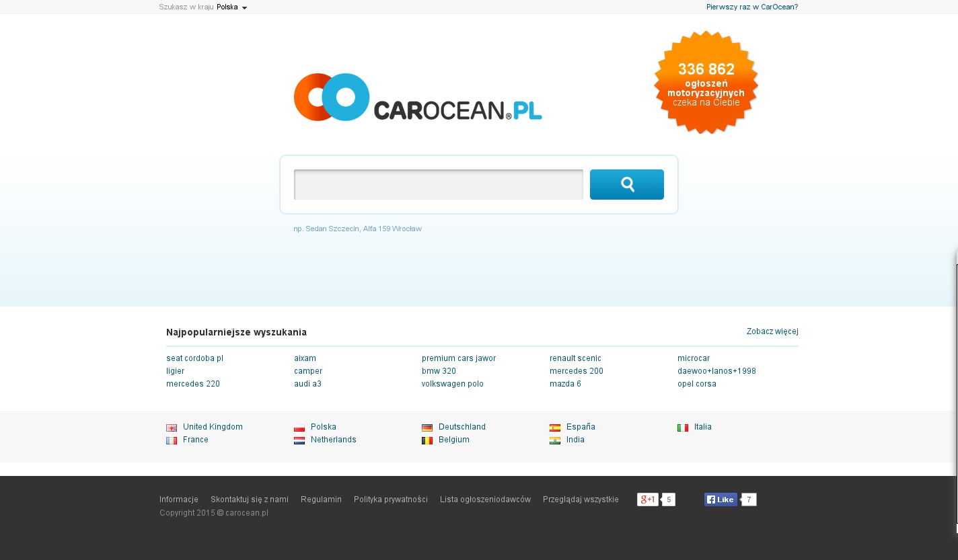Open the bmw 320 search link
This screenshot has height=560, width=958.
439,371
